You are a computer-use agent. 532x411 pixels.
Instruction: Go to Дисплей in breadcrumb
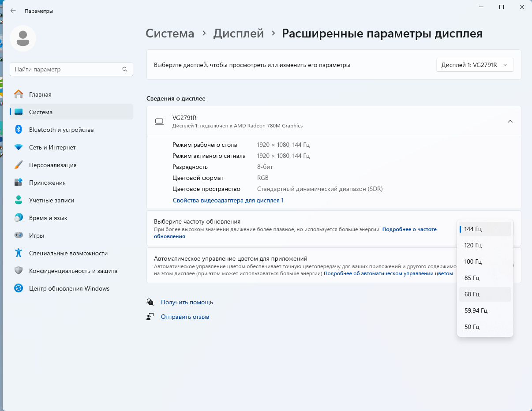[239, 34]
